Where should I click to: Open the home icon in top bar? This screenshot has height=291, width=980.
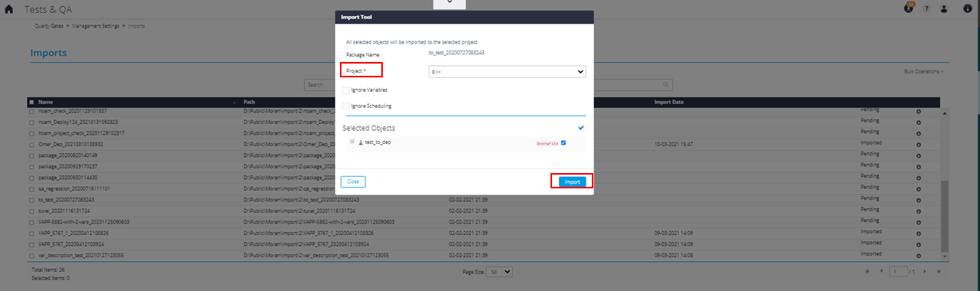coord(8,8)
